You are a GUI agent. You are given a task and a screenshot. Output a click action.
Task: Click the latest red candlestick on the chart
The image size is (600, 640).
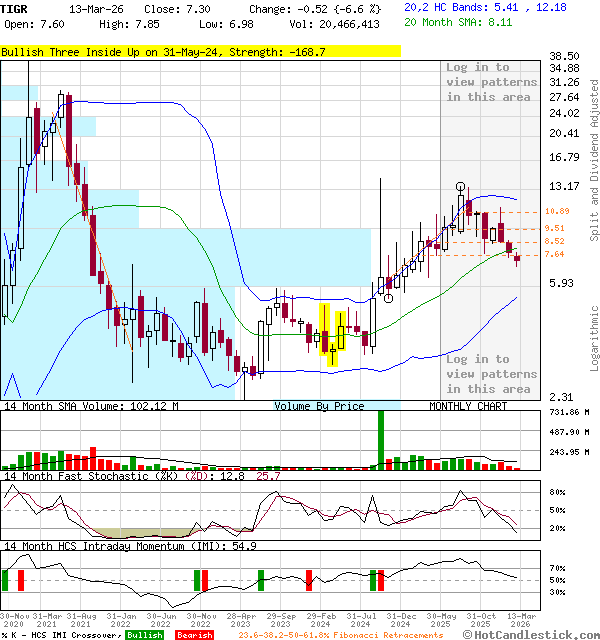(517, 259)
